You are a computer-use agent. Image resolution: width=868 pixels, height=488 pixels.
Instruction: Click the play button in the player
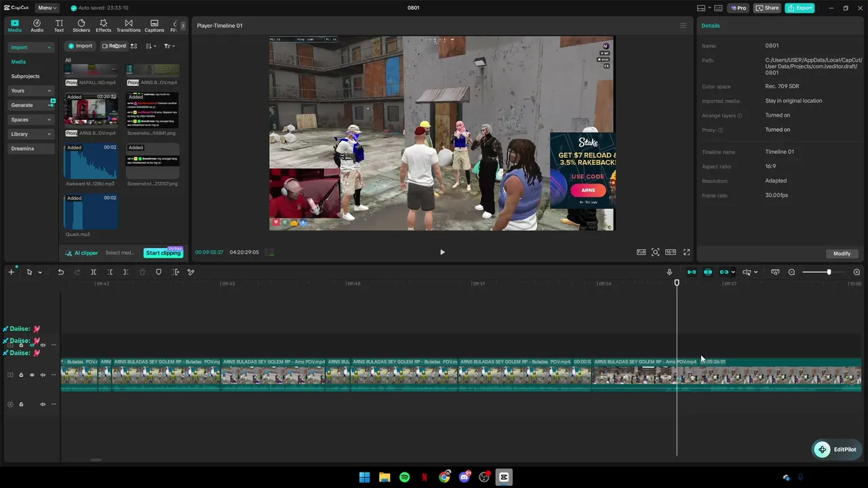(442, 252)
